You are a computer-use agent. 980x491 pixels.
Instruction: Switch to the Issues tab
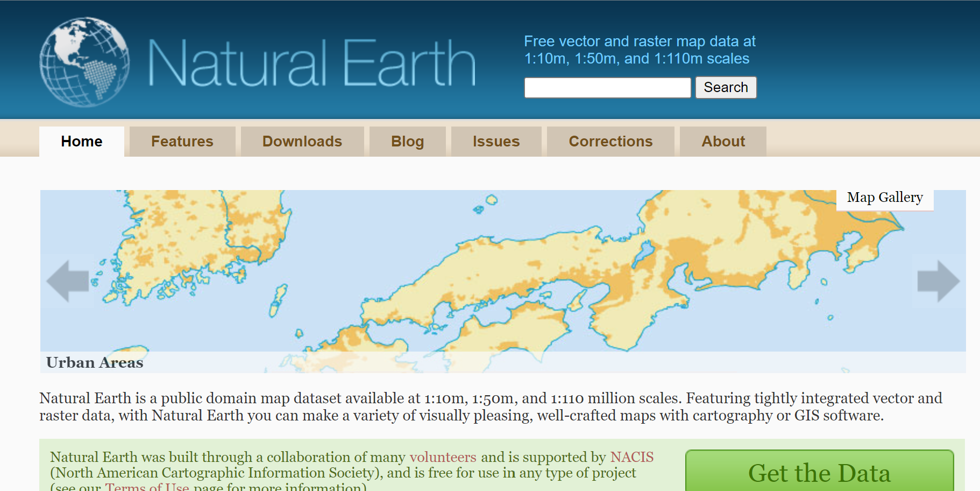tap(496, 142)
